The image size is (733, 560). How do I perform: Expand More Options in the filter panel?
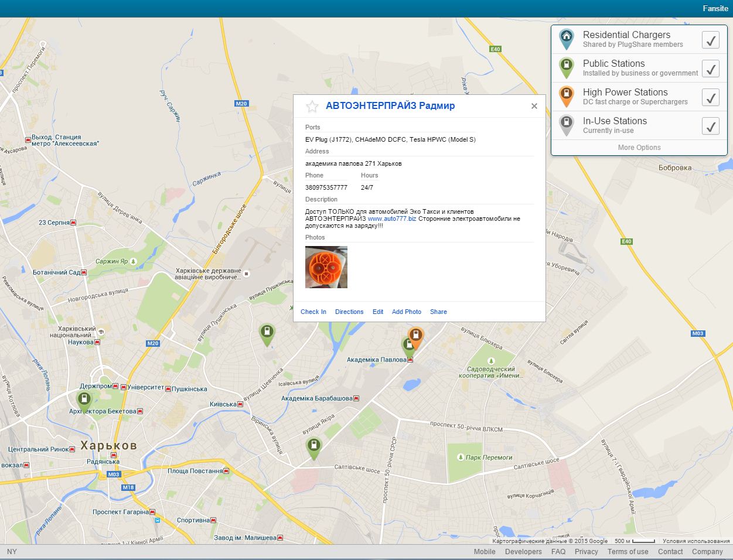point(639,148)
